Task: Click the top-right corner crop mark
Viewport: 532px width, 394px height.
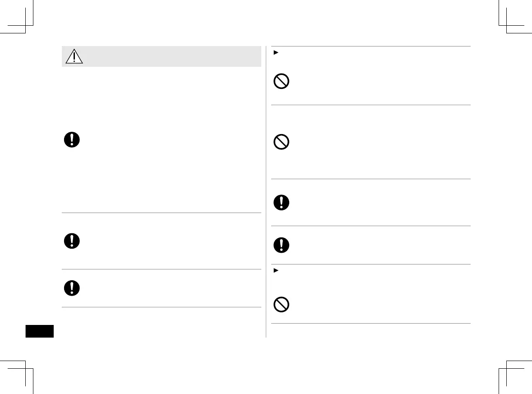Action: tap(507, 25)
